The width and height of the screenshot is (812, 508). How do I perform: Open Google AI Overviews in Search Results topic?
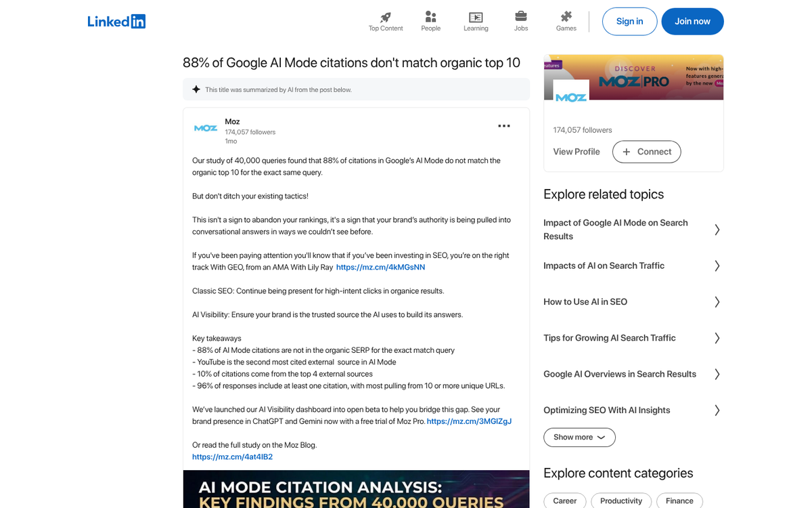click(620, 374)
